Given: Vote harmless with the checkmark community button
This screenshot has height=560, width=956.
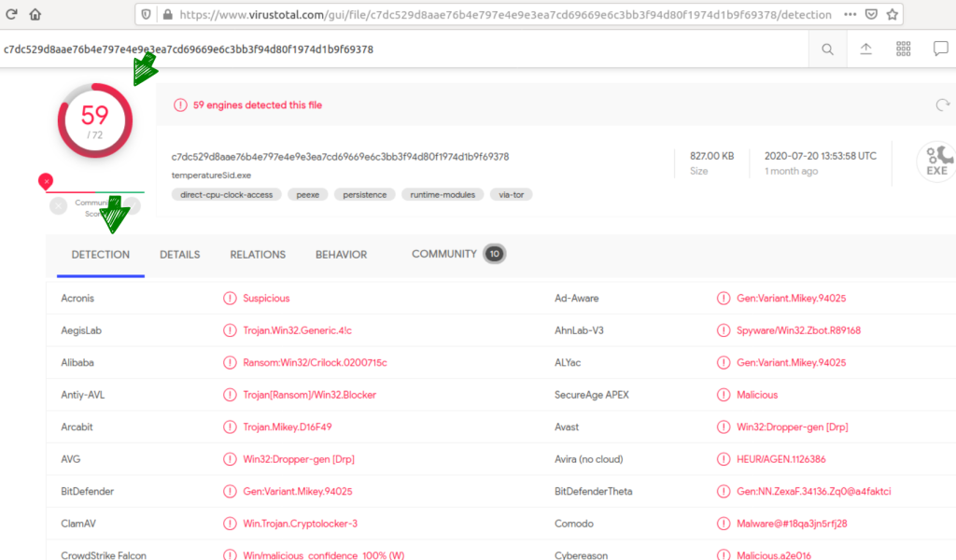Looking at the screenshot, I should [132, 205].
